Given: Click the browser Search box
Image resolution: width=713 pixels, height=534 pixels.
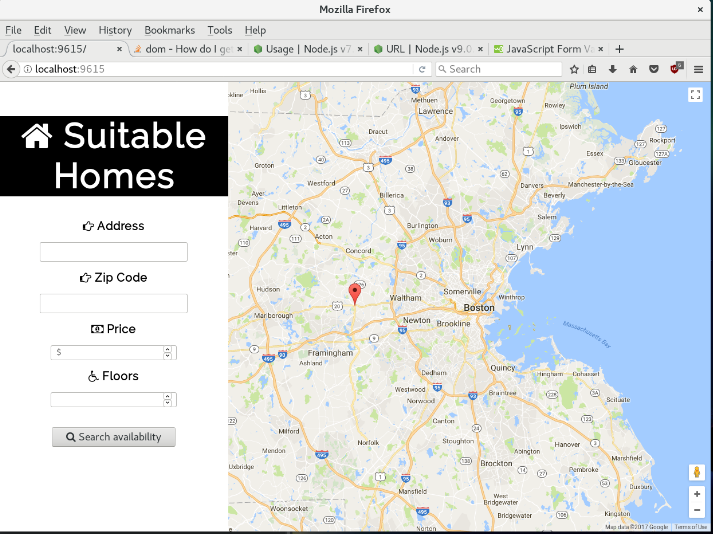Looking at the screenshot, I should pyautogui.click(x=498, y=69).
